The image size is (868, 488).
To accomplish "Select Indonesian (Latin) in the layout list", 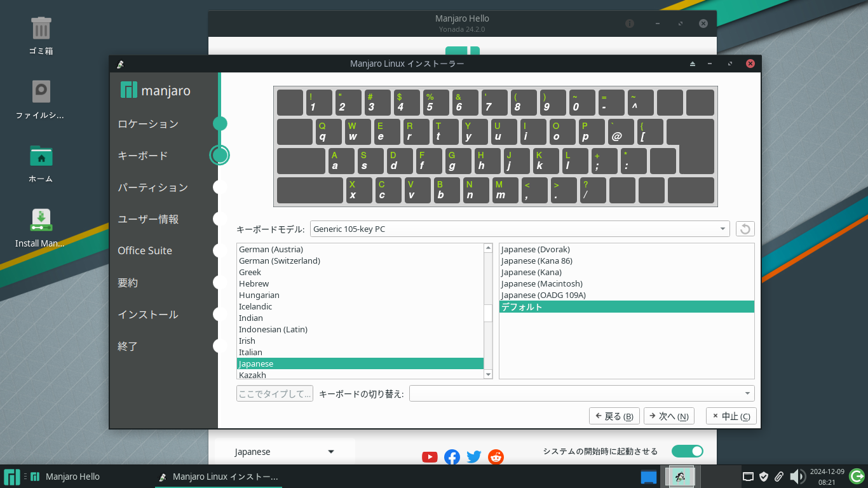I will tap(360, 329).
